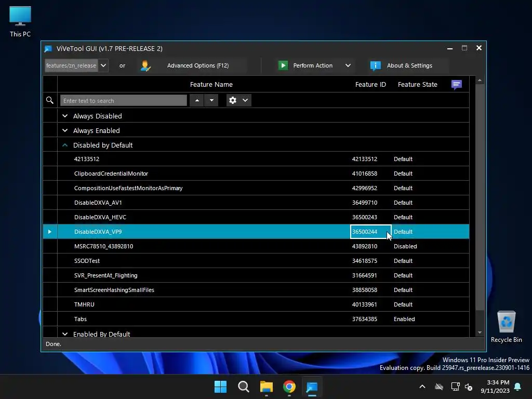The height and width of the screenshot is (399, 532).
Task: Open the search options dropdown chevron
Action: tap(245, 100)
